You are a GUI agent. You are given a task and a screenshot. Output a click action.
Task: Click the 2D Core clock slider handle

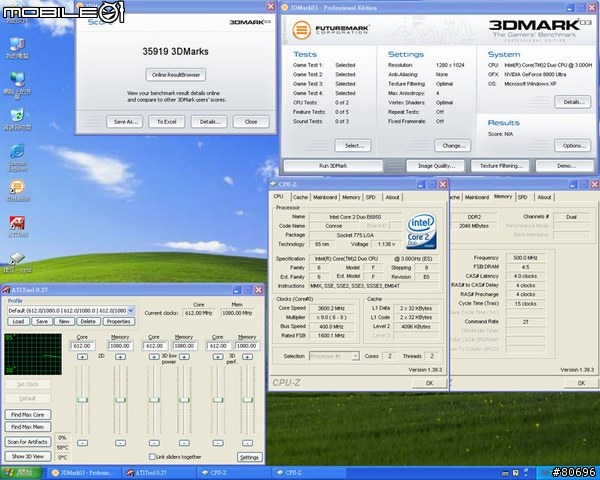[x=82, y=400]
